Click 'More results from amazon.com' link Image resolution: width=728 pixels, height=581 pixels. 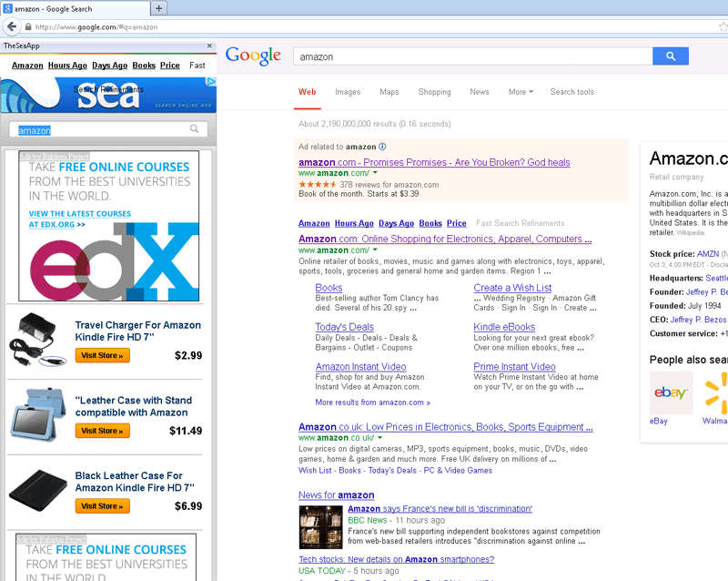372,403
